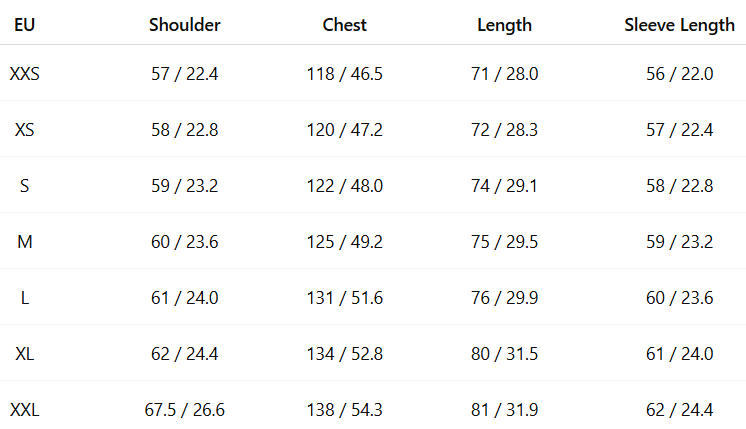This screenshot has height=429, width=746.
Task: Click the EU column header
Action: point(24,25)
